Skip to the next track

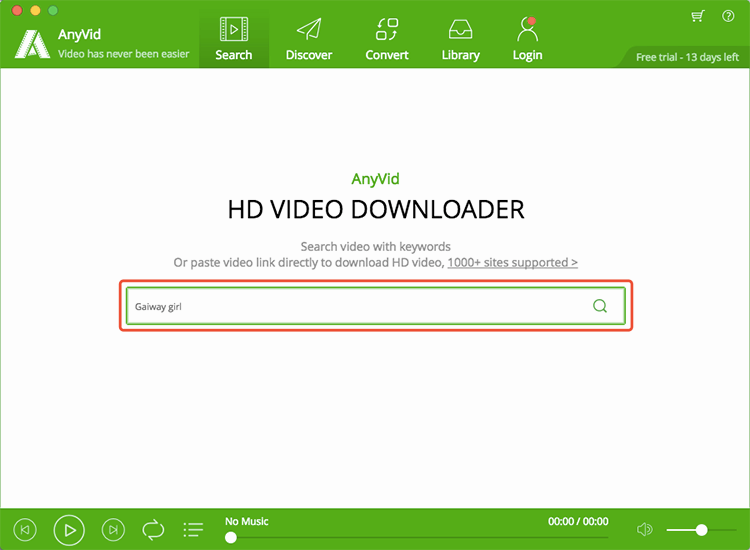113,529
